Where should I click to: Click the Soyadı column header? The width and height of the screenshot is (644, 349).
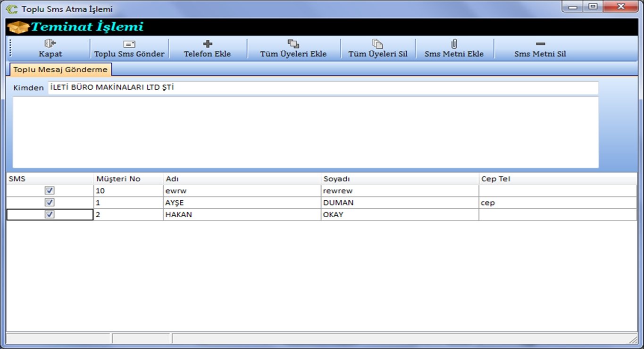click(336, 179)
